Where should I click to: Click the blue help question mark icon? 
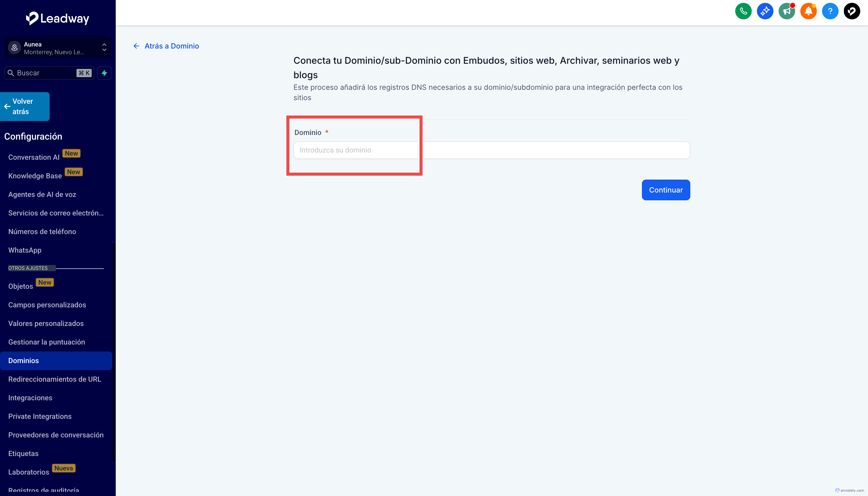coord(830,11)
